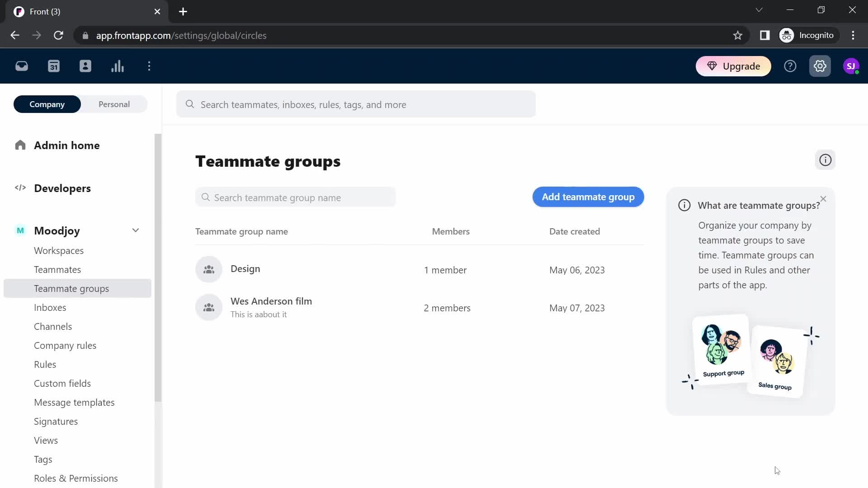Open the help question mark icon
The image size is (868, 488).
pyautogui.click(x=790, y=66)
